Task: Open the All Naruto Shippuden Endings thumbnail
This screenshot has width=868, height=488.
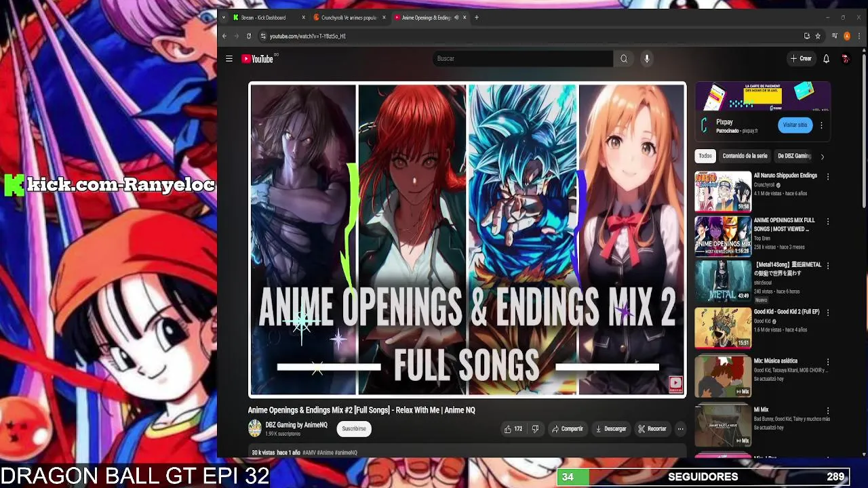Action: (x=723, y=191)
